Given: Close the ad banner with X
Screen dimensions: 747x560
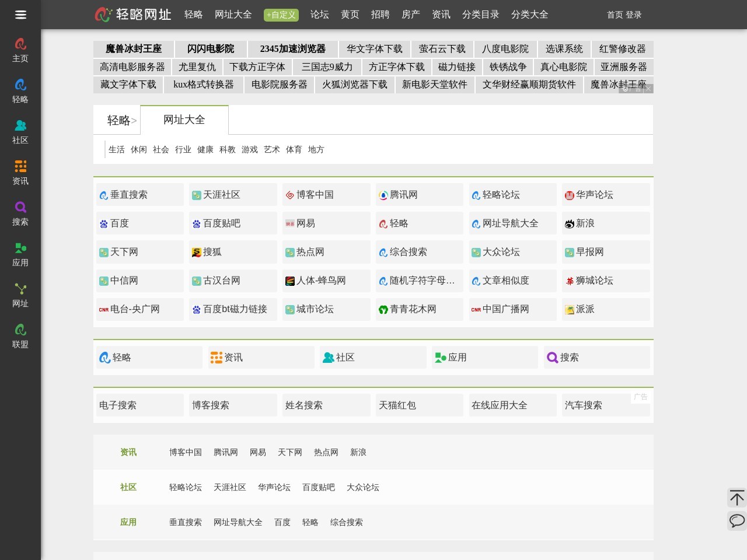Looking at the screenshot, I should (x=648, y=89).
